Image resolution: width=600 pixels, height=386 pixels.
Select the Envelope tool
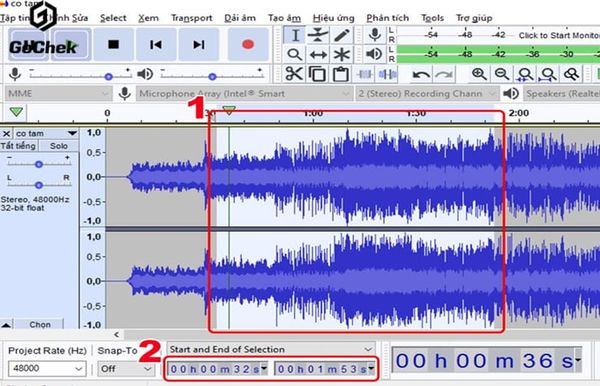coord(318,35)
